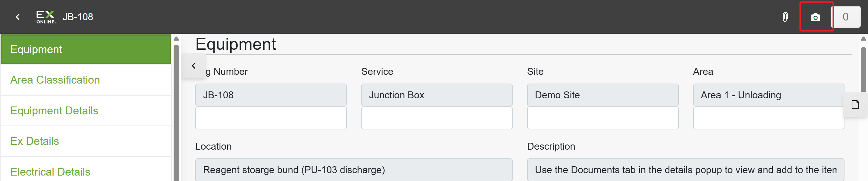Collapse the sidebar with the chevron button
868x181 pixels.
pos(193,66)
